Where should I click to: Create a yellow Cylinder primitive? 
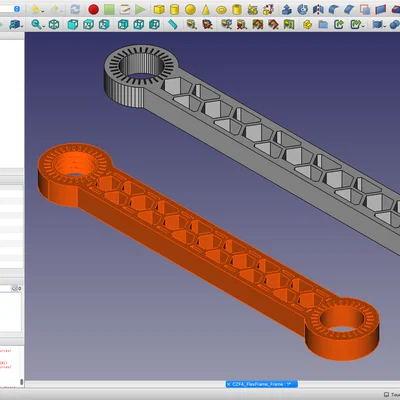pyautogui.click(x=174, y=9)
